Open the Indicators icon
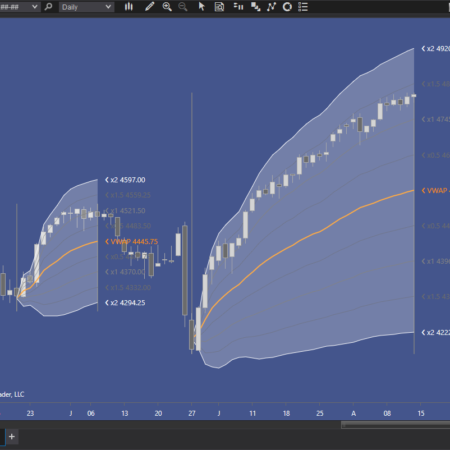Image resolution: width=450 pixels, height=450 pixels. coord(271,7)
